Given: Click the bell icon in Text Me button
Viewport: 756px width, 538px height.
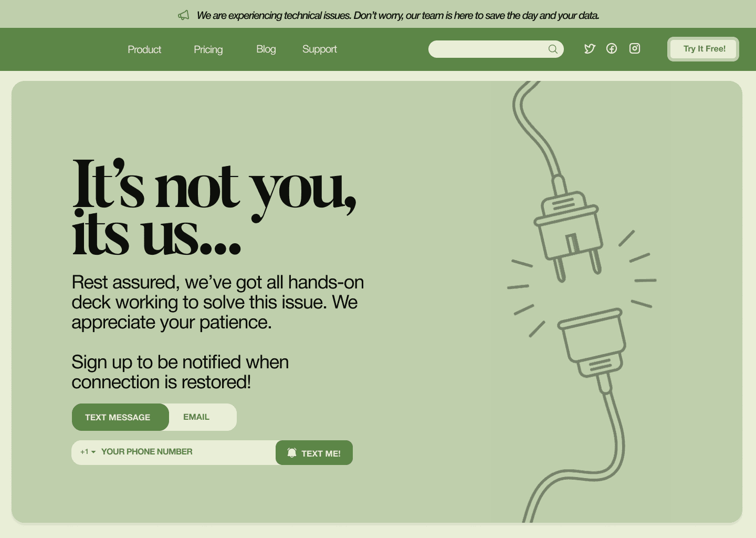Looking at the screenshot, I should [292, 452].
